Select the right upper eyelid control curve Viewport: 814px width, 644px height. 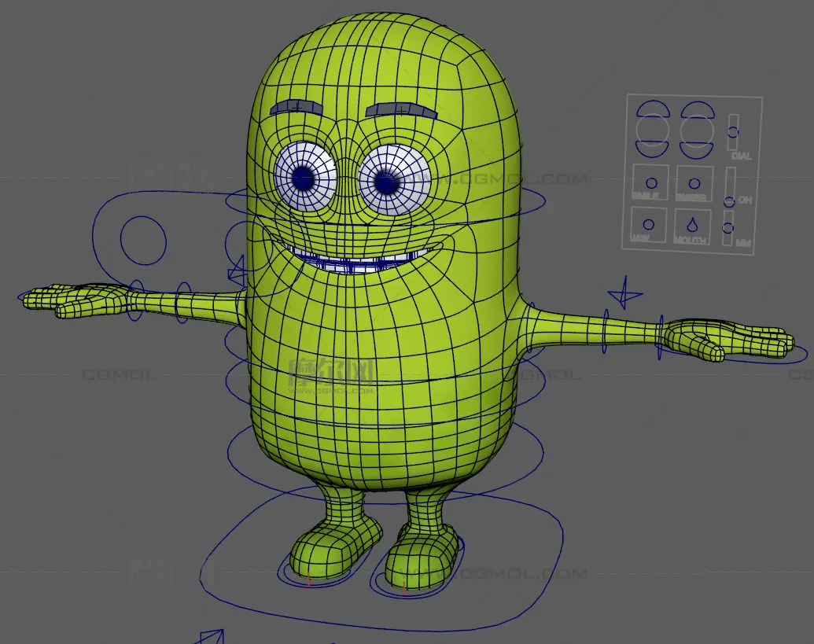click(x=698, y=109)
